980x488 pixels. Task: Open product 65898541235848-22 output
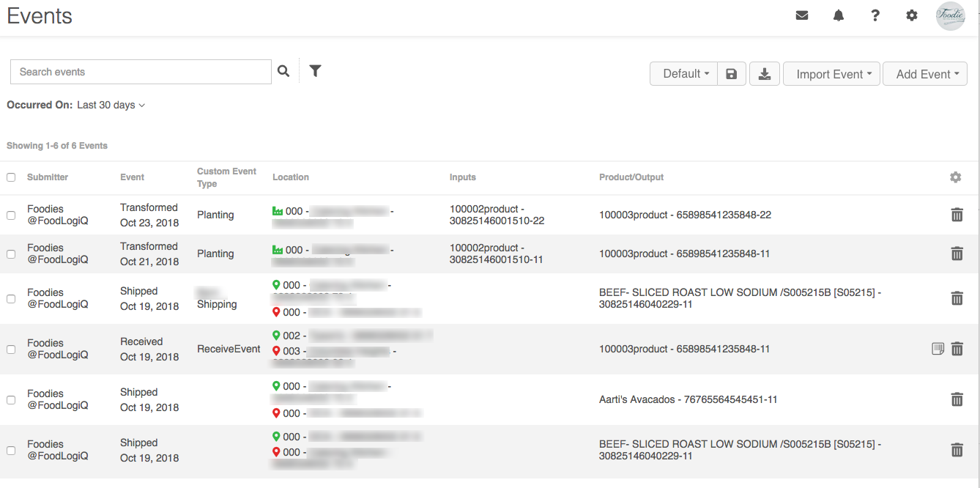685,215
